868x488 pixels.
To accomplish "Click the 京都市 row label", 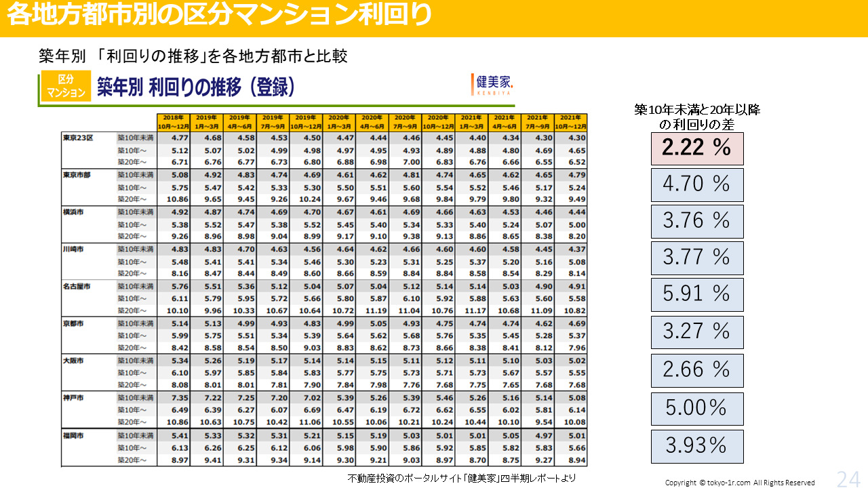I will (x=72, y=323).
